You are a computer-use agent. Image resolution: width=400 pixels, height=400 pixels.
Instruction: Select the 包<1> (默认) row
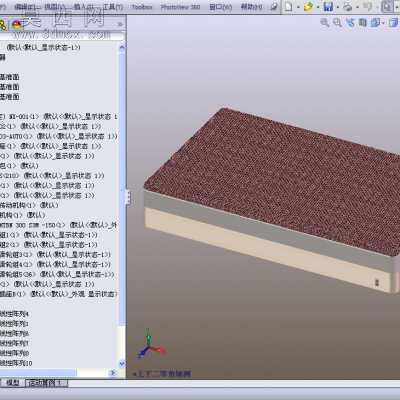click(19, 166)
